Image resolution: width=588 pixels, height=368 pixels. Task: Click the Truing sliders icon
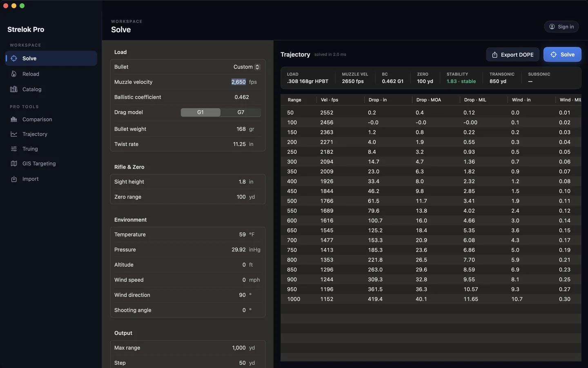coord(14,149)
